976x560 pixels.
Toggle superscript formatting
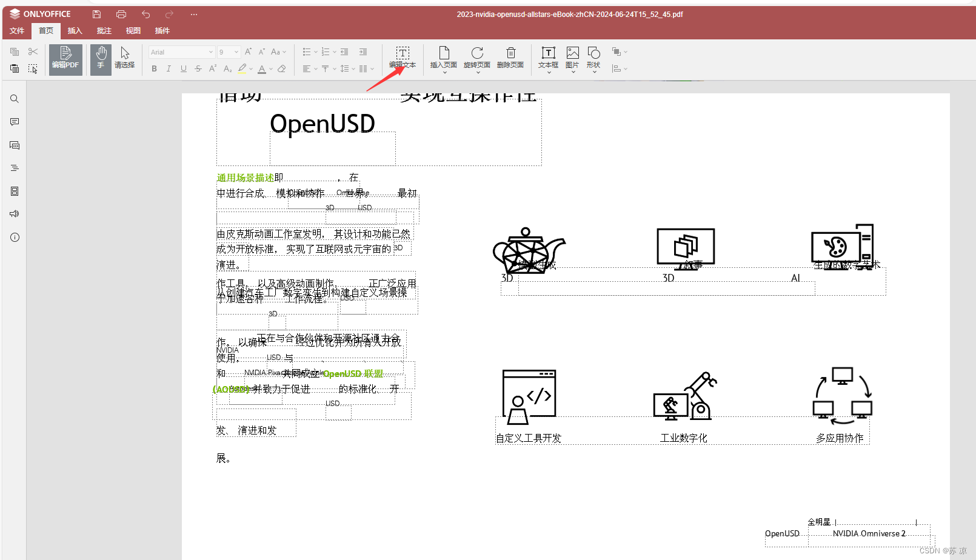point(213,69)
